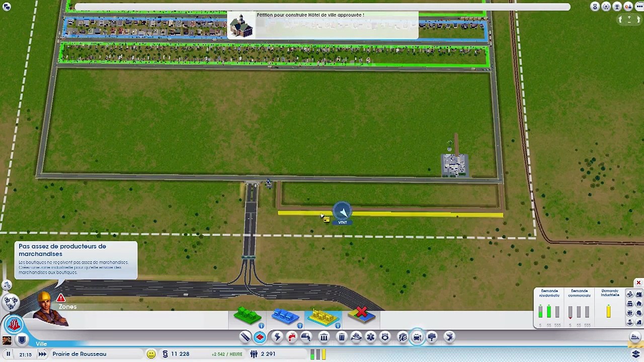Open the Roads build menu
Viewport: 644px width, 362px height.
[245, 337]
